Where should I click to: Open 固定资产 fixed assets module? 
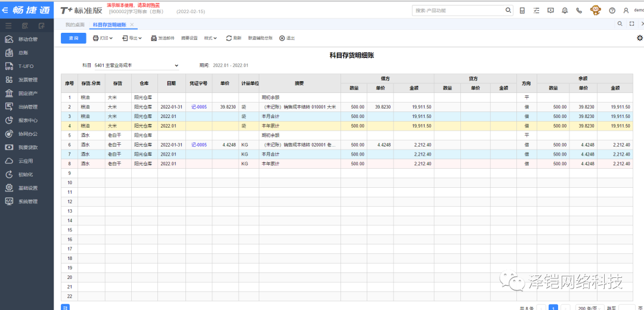click(27, 94)
